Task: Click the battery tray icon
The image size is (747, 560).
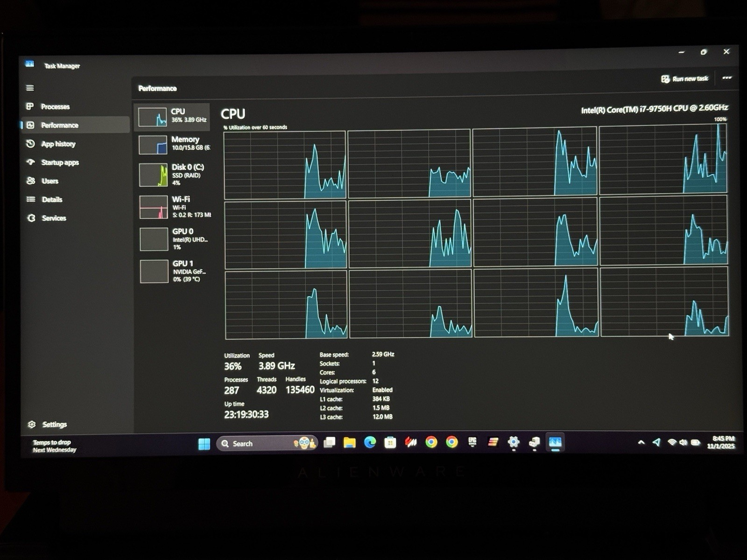Action: click(695, 442)
